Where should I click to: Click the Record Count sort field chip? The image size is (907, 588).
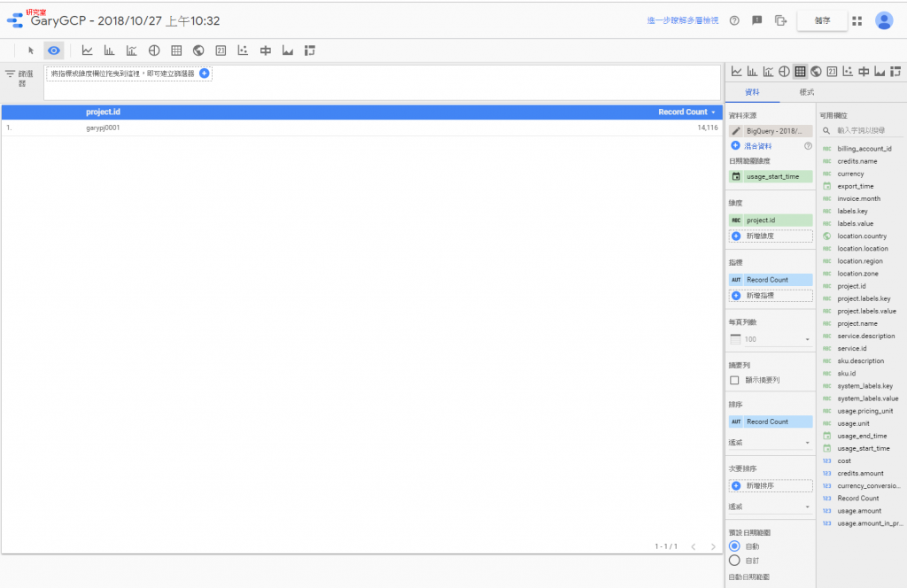(x=771, y=422)
